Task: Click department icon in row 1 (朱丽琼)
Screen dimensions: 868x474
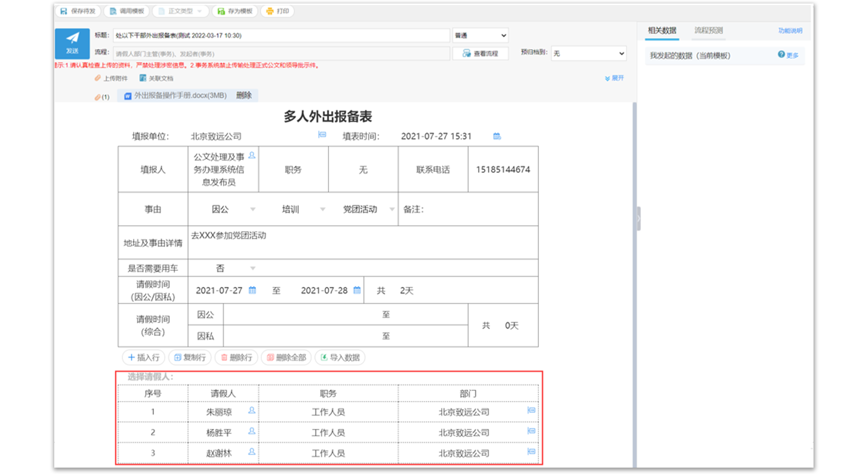Action: pyautogui.click(x=531, y=410)
